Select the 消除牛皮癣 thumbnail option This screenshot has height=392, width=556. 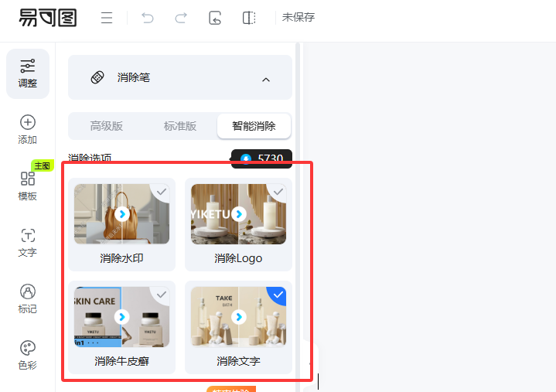click(x=121, y=317)
